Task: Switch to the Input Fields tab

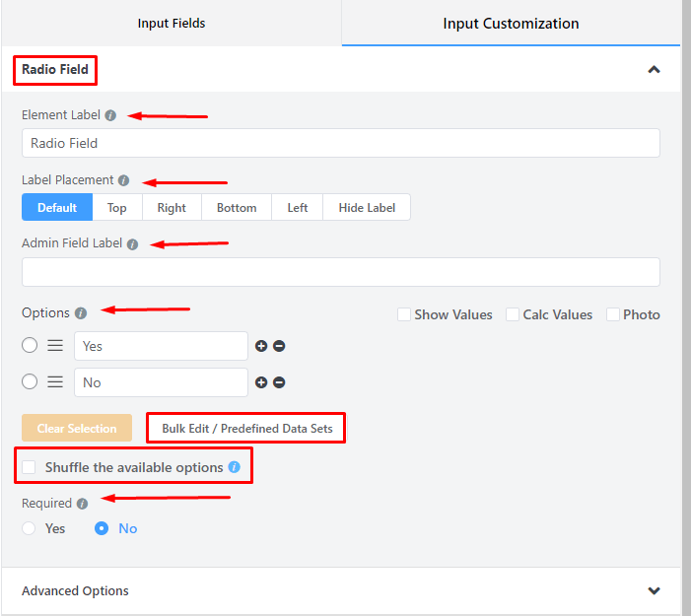Action: coord(172,24)
